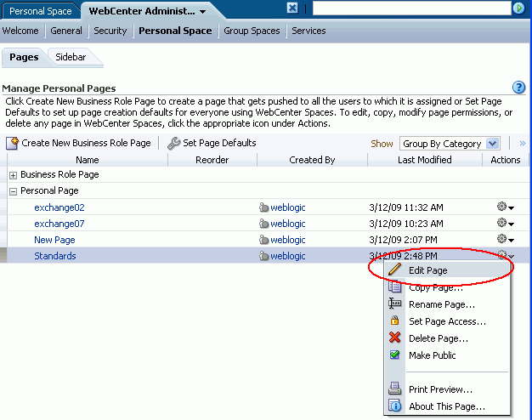Click the Reorder column header
532x420 pixels.
212,160
